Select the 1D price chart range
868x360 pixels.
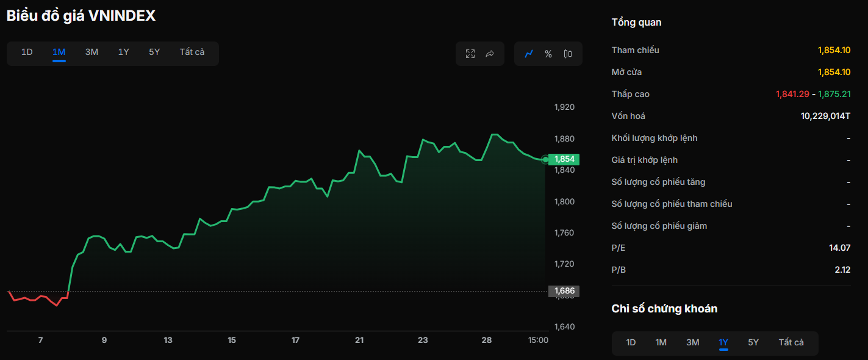(27, 52)
